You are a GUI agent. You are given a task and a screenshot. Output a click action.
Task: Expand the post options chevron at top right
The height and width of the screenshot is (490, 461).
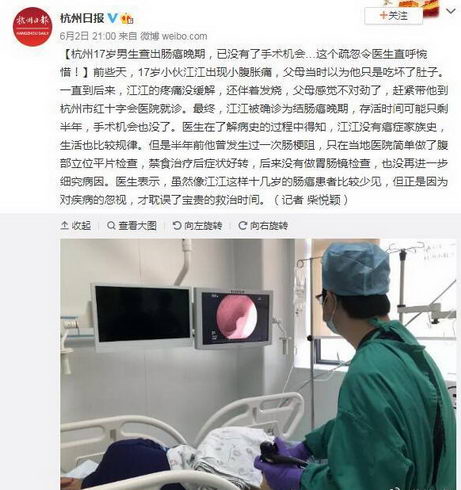coord(451,12)
